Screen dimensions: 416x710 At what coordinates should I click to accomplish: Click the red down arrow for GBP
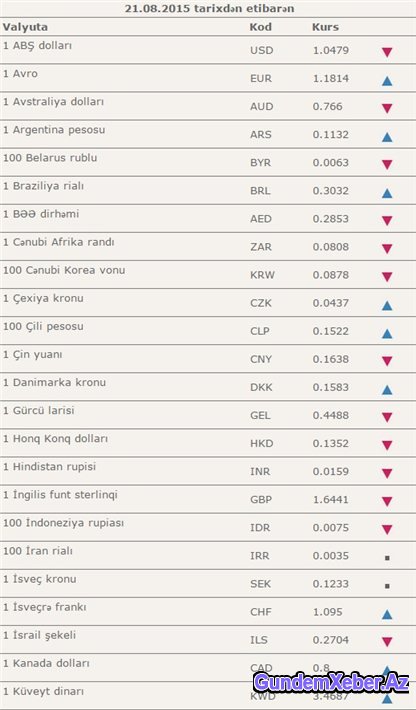pos(387,502)
